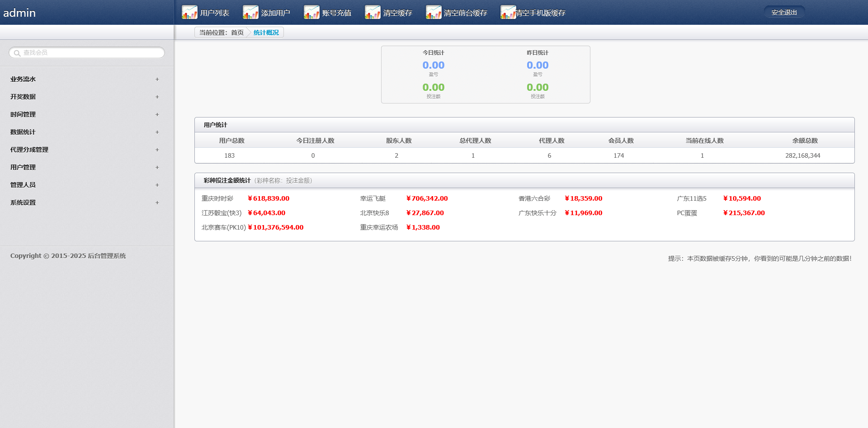The height and width of the screenshot is (428, 868).
Task: Go to 首页 in the breadcrumb
Action: coord(237,33)
